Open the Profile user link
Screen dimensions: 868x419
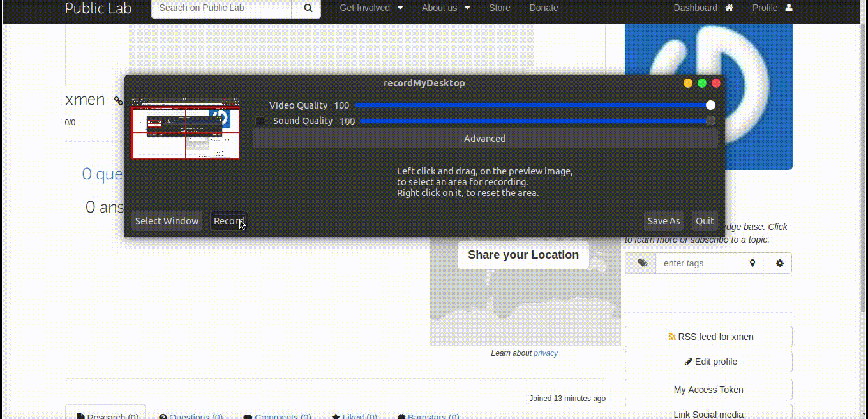[772, 8]
